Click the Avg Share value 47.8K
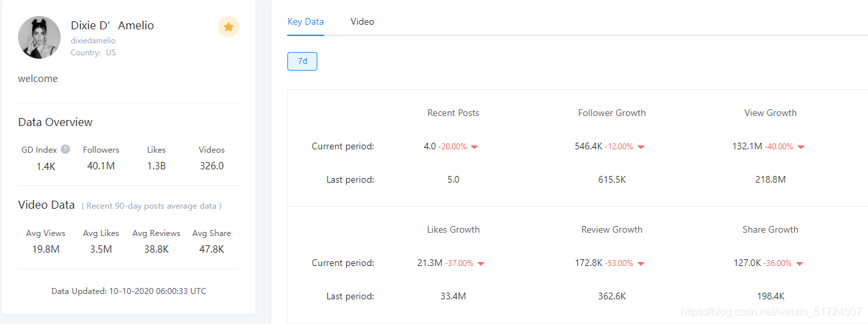This screenshot has width=868, height=324. 211,249
